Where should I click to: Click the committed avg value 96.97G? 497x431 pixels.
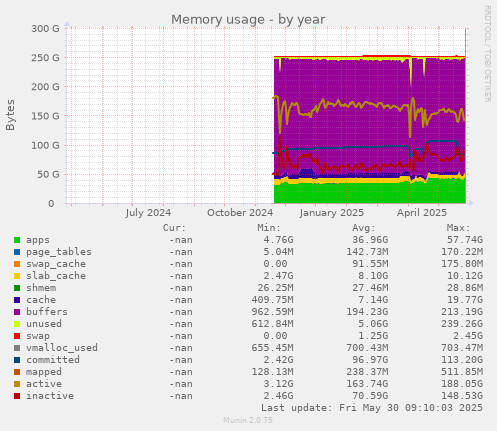[370, 360]
